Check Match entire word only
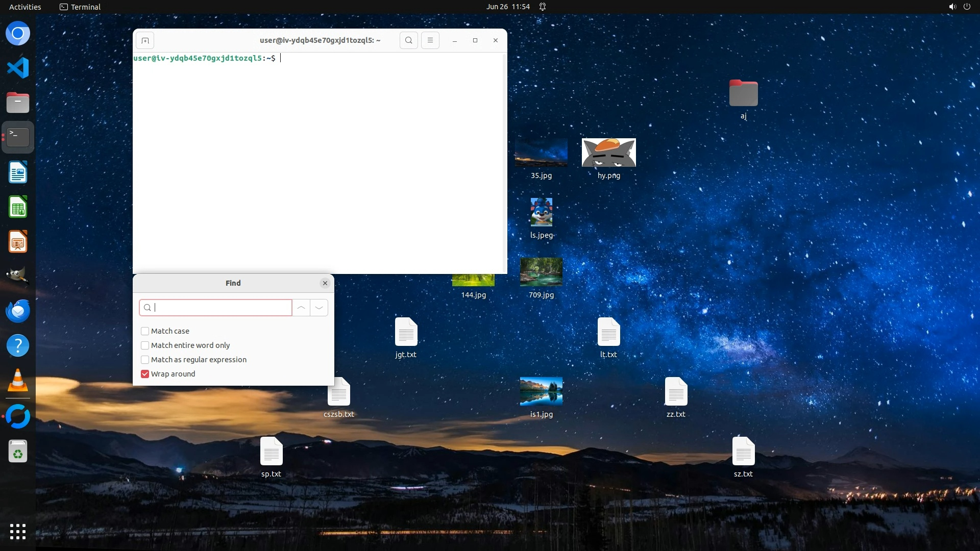Image resolution: width=980 pixels, height=551 pixels. pyautogui.click(x=145, y=345)
